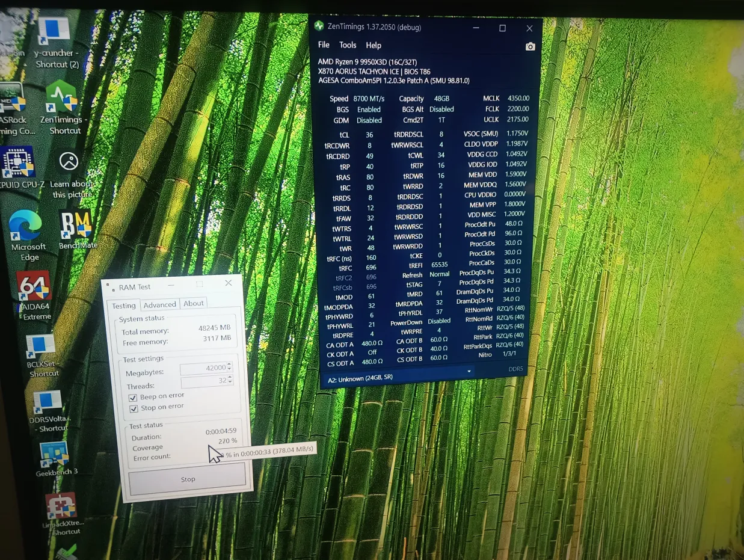744x560 pixels.
Task: Click the RttPark RZQ/6 (40) value
Action: pyautogui.click(x=510, y=336)
